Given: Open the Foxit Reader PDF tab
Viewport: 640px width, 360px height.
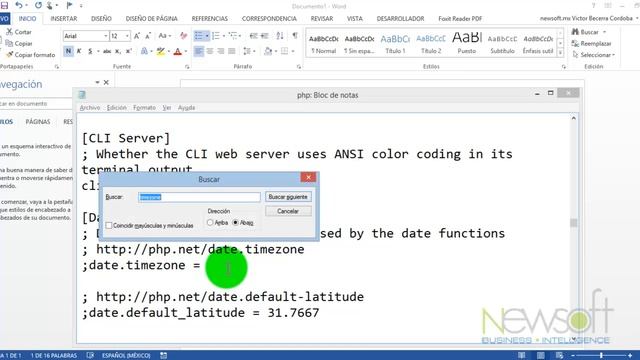Looking at the screenshot, I should point(460,19).
